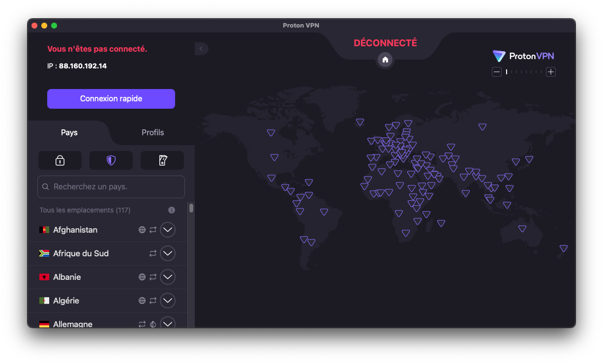The height and width of the screenshot is (364, 603).
Task: Switch to the Profils tab
Action: click(153, 132)
